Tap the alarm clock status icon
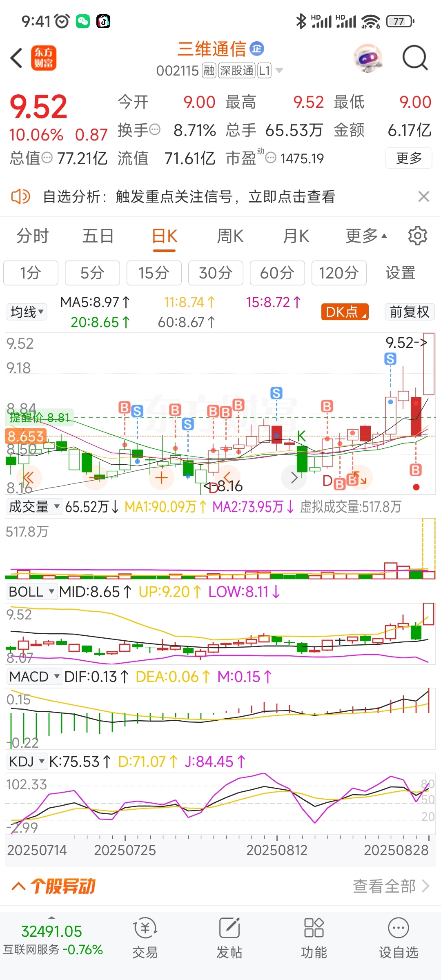Viewport: 441px width, 980px height. [62, 21]
